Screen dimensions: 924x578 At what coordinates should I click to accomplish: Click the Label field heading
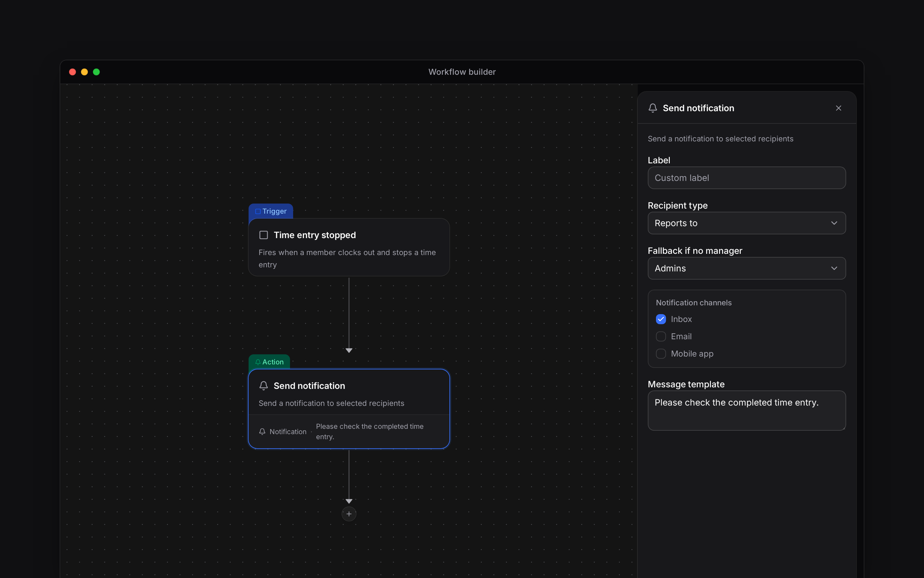coord(659,160)
